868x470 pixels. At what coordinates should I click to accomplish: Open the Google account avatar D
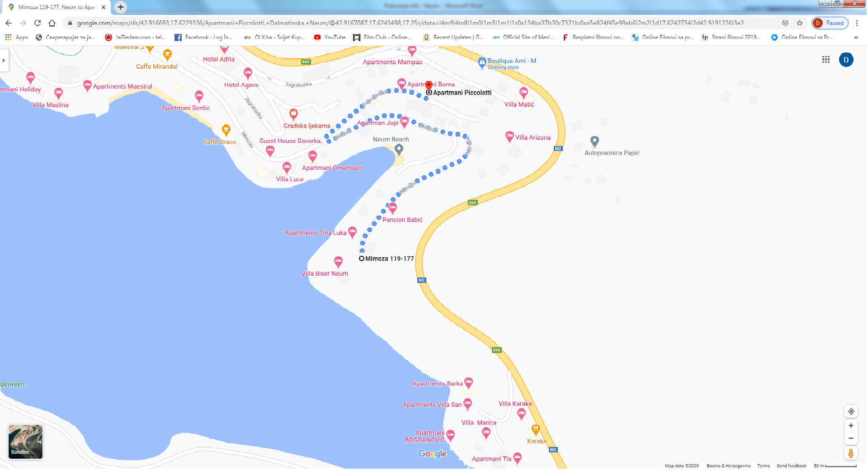click(x=846, y=60)
